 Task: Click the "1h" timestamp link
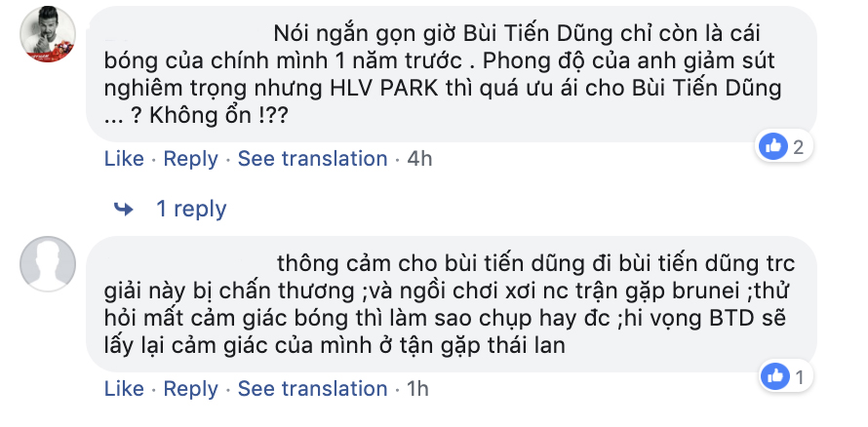coord(417,388)
